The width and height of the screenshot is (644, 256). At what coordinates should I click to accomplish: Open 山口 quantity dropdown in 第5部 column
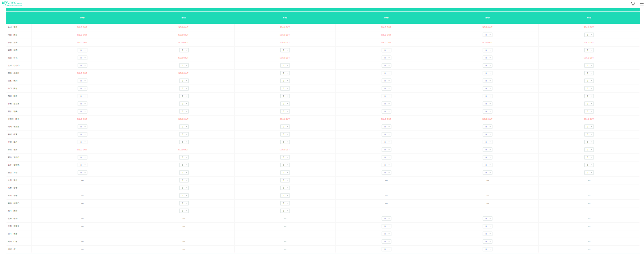pyautogui.click(x=487, y=88)
